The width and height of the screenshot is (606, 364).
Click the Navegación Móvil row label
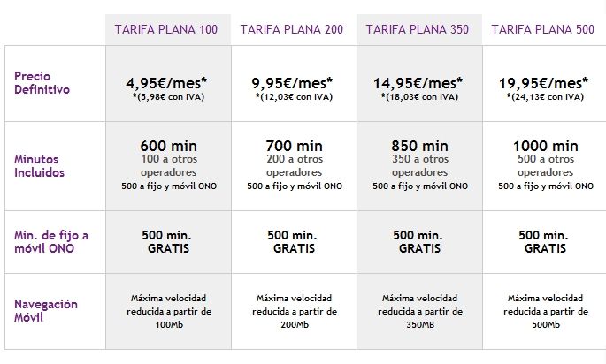click(x=44, y=310)
